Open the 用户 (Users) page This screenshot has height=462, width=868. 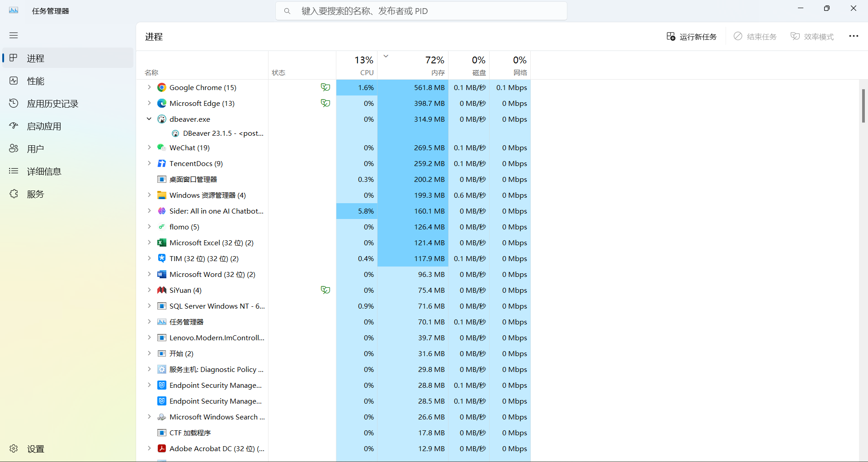pyautogui.click(x=68, y=148)
